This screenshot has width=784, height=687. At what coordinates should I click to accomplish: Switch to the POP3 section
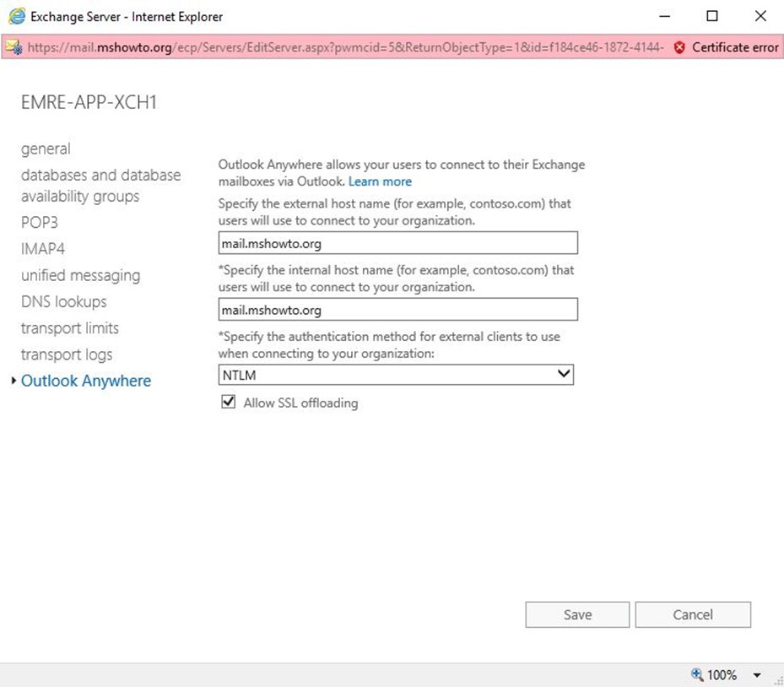point(40,222)
